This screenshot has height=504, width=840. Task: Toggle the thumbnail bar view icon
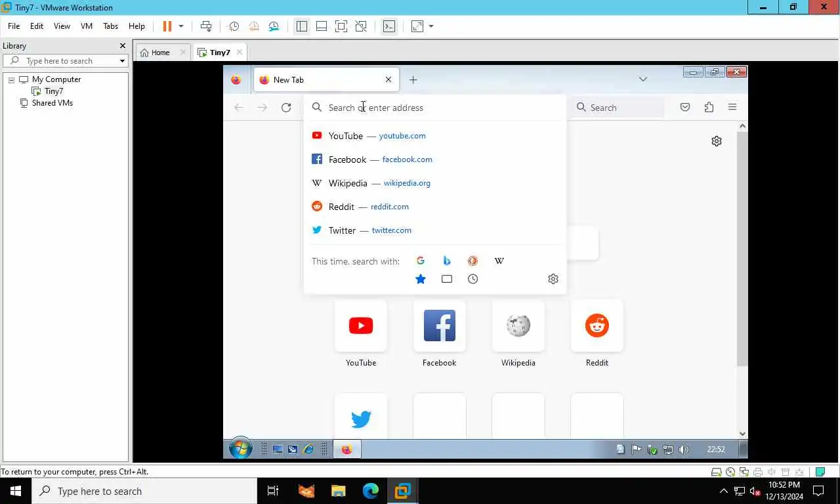[x=322, y=26]
